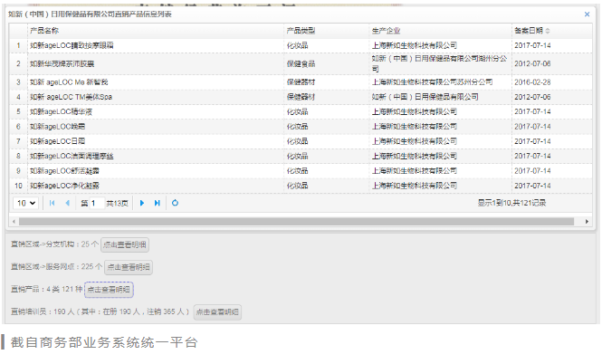This screenshot has height=364, width=602.
Task: View details for 直销培训员 190 人
Action: click(217, 311)
